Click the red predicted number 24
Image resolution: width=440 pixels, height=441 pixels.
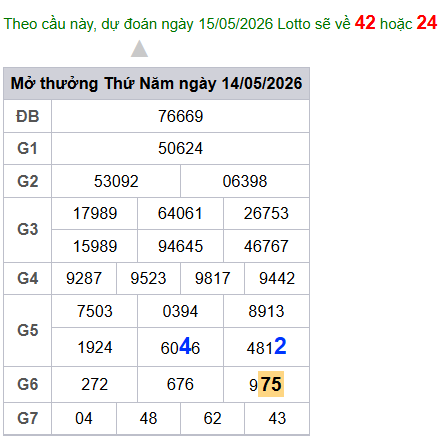427,23
